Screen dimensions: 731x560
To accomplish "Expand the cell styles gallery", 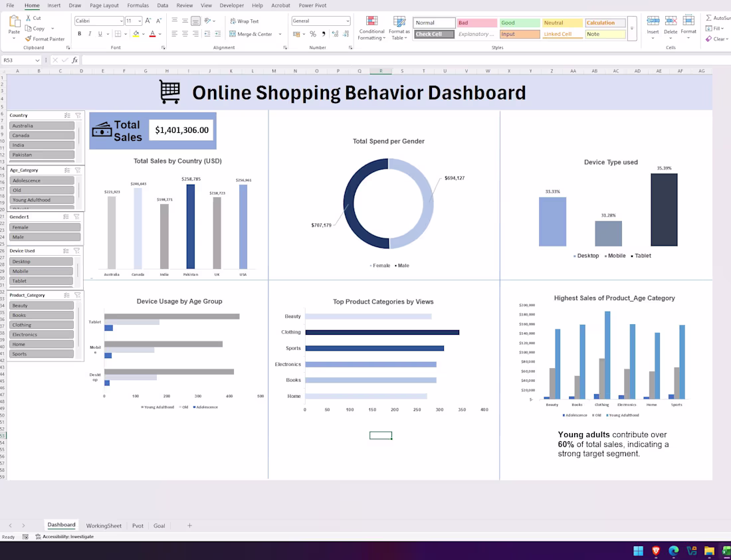I will tap(632, 29).
